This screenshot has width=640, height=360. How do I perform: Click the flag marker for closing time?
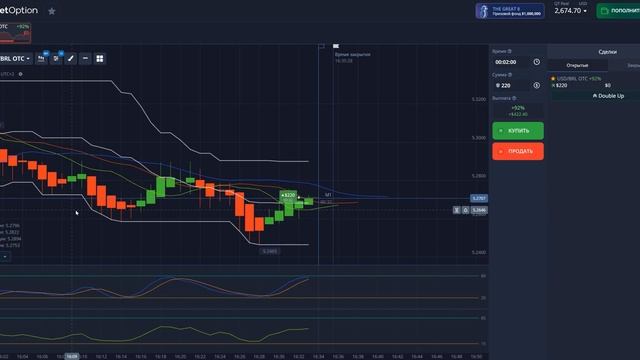(x=336, y=46)
